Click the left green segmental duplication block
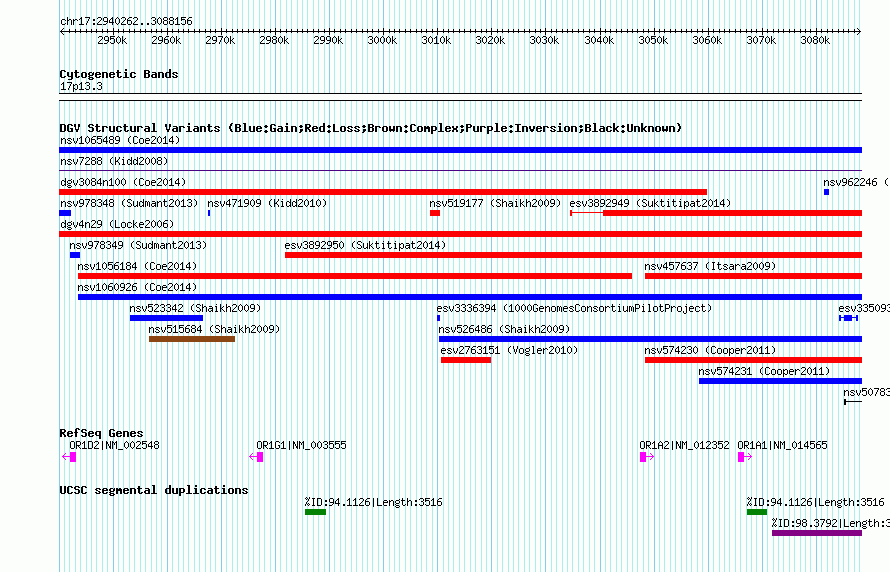 pos(316,512)
